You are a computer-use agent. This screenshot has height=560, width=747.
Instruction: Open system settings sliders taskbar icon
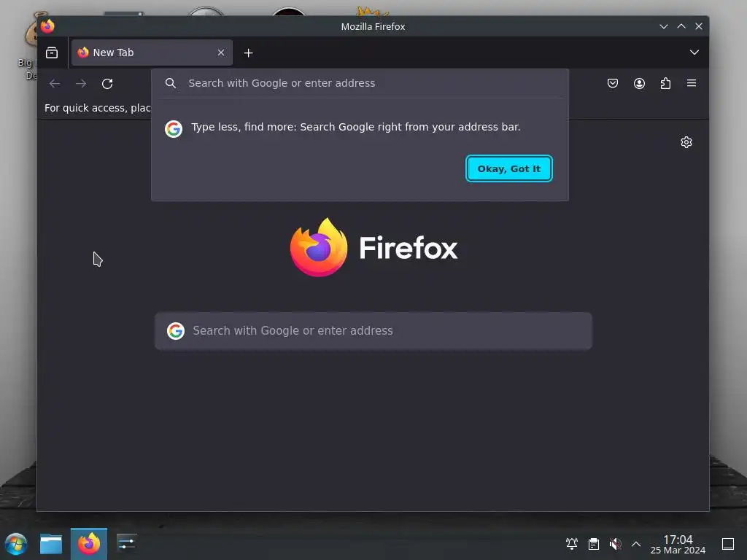click(126, 542)
